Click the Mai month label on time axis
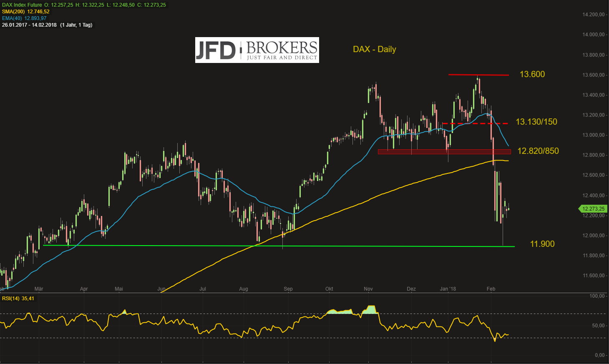This screenshot has height=364, width=609. 119,289
